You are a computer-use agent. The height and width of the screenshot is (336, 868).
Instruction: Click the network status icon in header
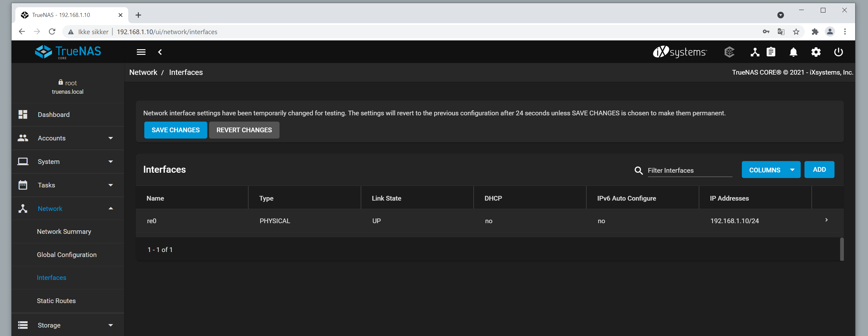point(754,52)
